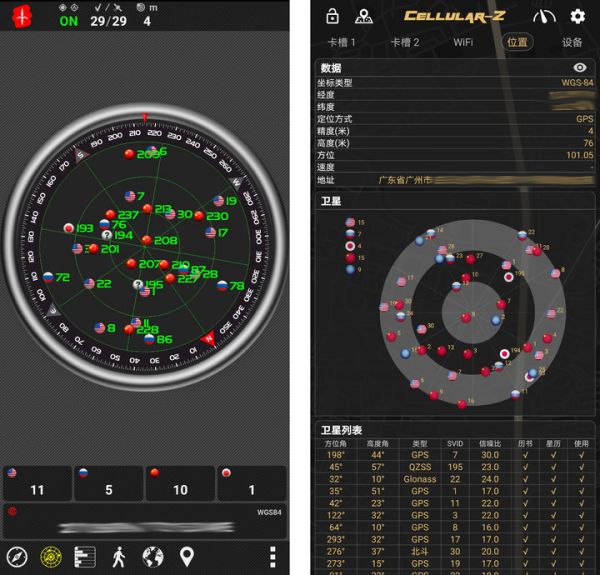This screenshot has height=575, width=600.
Task: Tap the Chinese BeiDou count box showing 10
Action: tap(180, 484)
